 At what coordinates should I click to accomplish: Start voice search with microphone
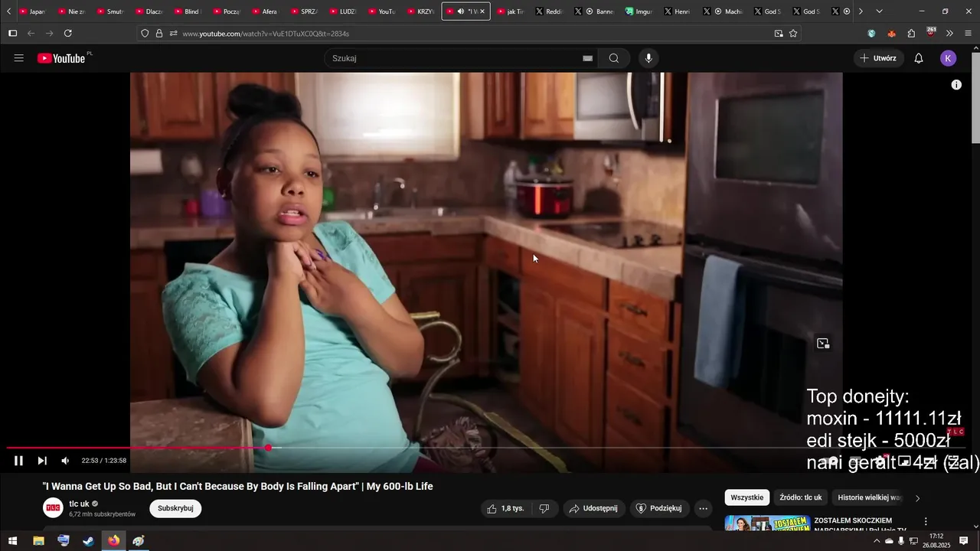(648, 58)
